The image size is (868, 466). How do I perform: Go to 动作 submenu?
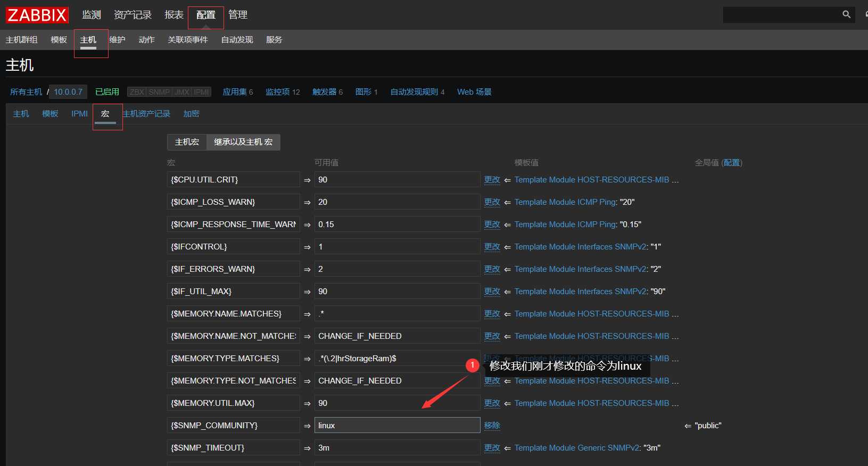[x=146, y=40]
